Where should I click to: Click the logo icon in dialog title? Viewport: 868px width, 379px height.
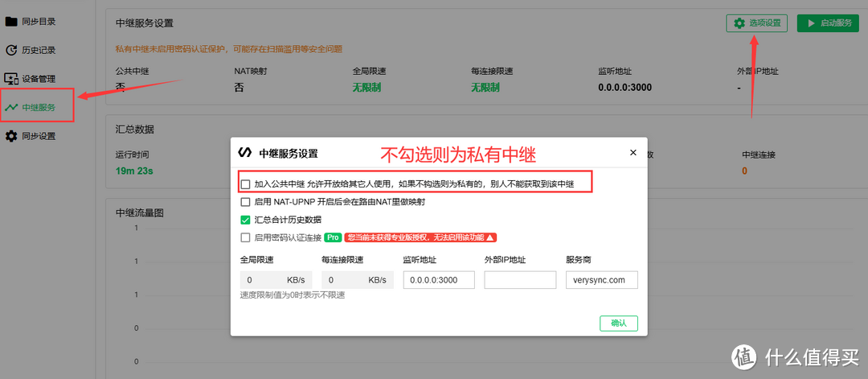244,153
